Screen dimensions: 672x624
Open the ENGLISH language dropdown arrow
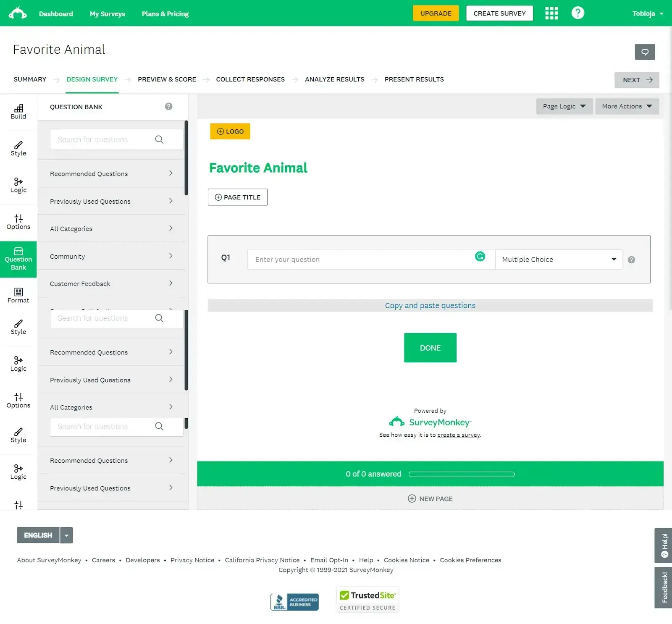coord(66,535)
